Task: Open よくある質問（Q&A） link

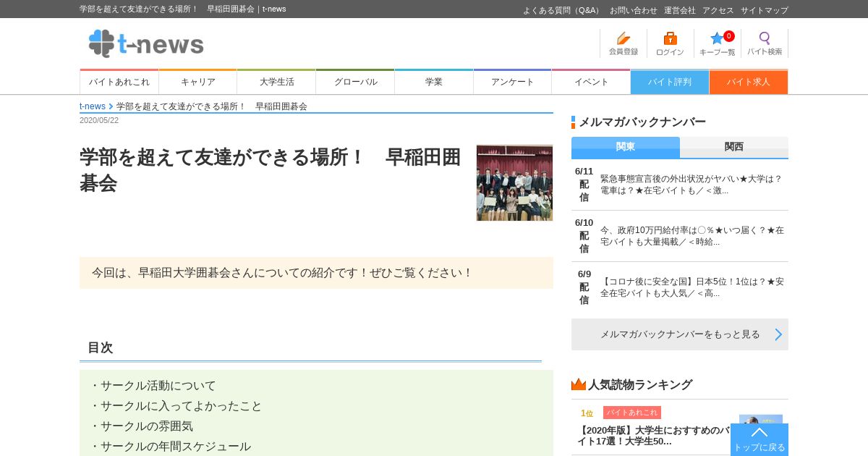Action: [x=562, y=10]
